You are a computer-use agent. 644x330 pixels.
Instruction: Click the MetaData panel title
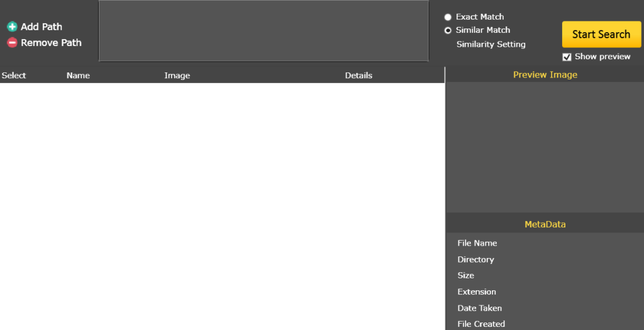pyautogui.click(x=545, y=225)
